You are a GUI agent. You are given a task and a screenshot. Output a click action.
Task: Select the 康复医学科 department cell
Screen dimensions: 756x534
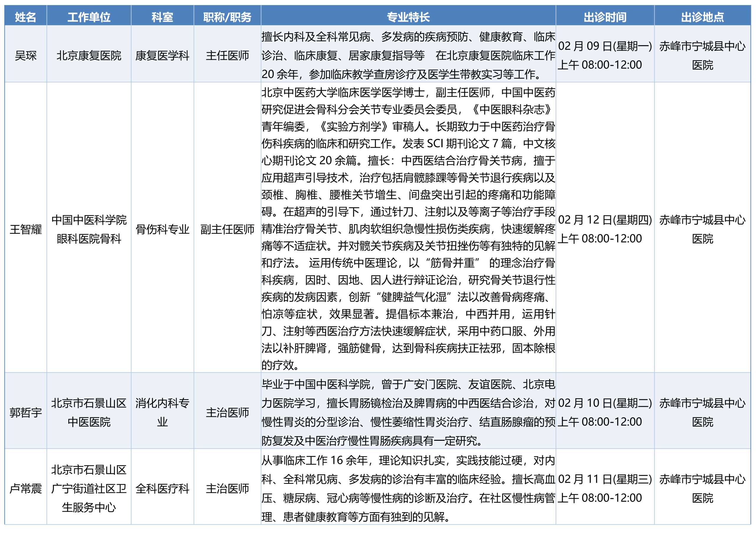point(162,55)
